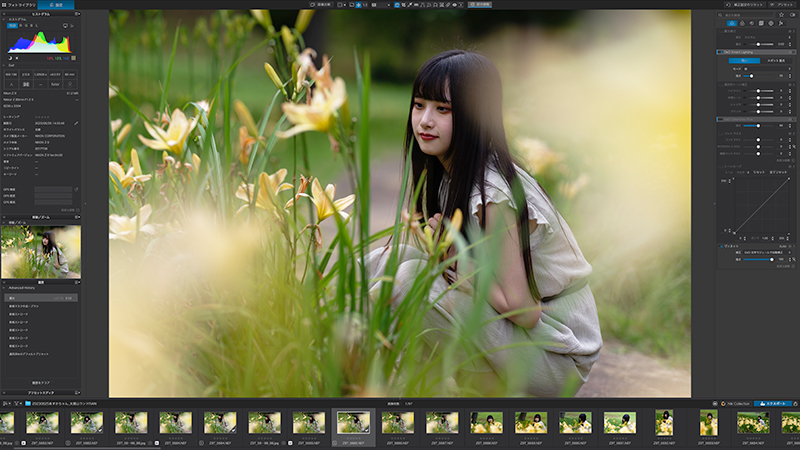Switch to the 設定 customize tab
Image resolution: width=800 pixels, height=450 pixels.
click(x=56, y=5)
